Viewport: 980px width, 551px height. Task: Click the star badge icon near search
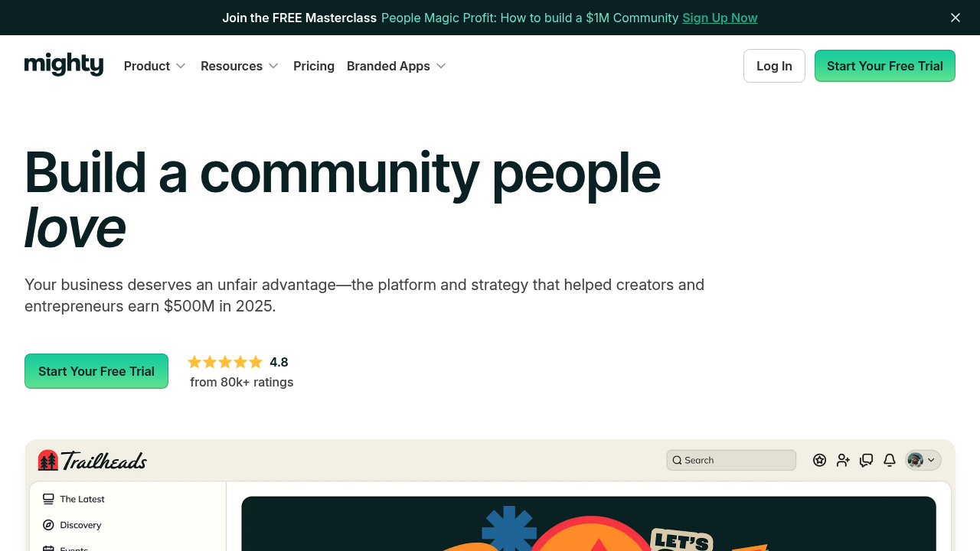point(820,460)
